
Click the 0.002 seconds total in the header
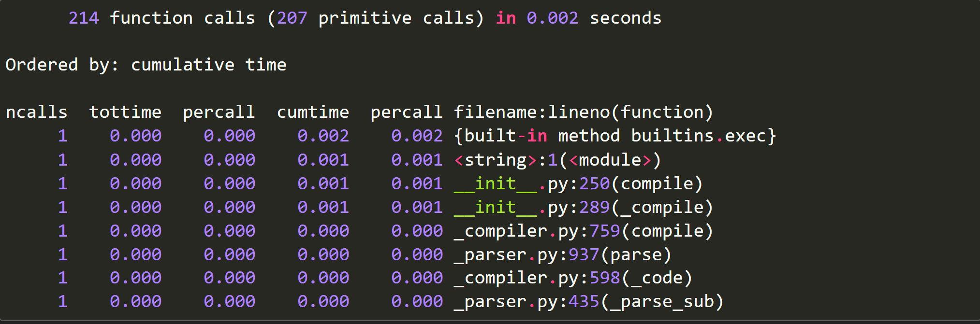[552, 18]
